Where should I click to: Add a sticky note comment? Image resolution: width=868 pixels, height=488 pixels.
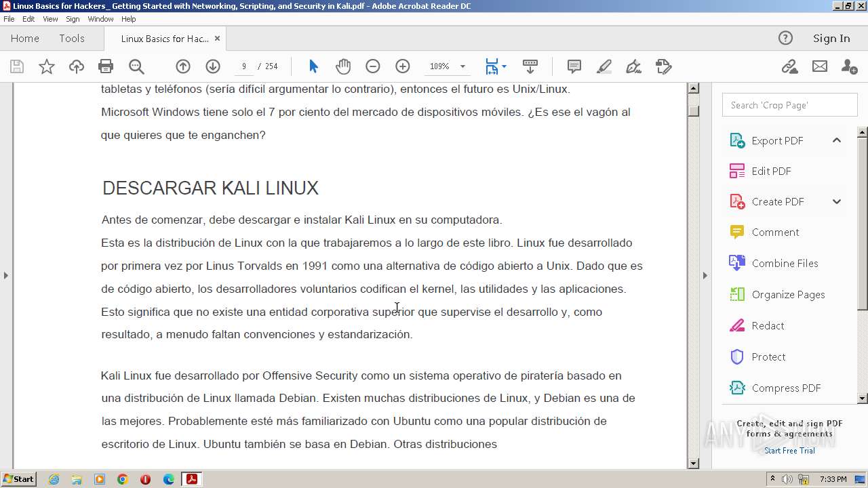(x=574, y=66)
